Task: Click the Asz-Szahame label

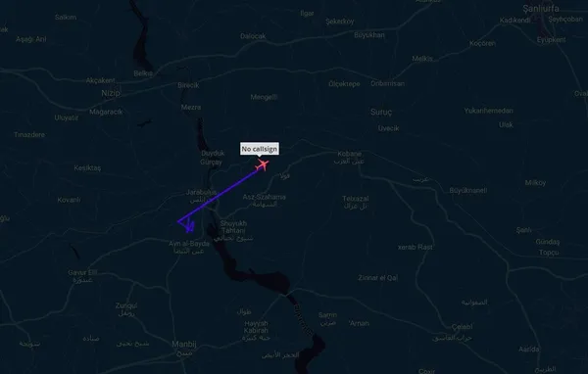Action: pos(264,197)
